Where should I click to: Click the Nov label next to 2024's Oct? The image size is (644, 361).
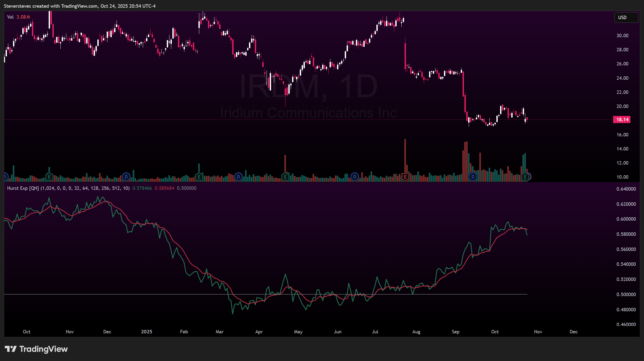point(70,332)
